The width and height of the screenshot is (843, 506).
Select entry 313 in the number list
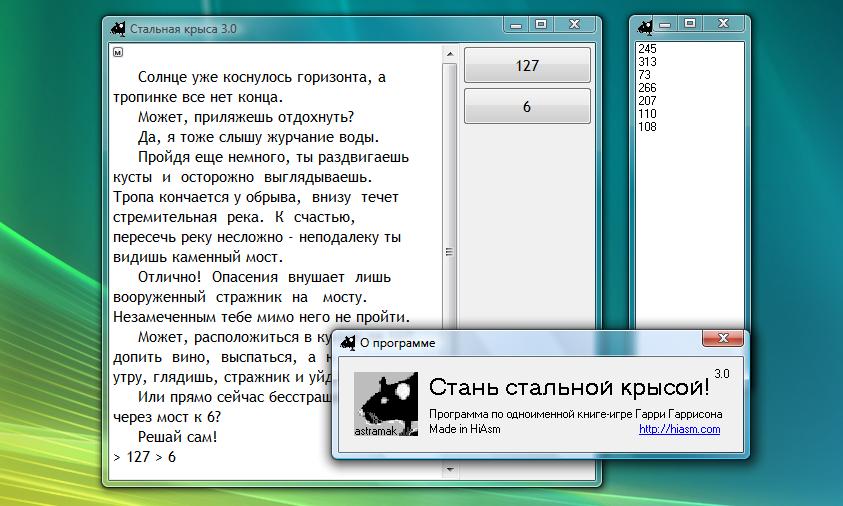coord(647,62)
